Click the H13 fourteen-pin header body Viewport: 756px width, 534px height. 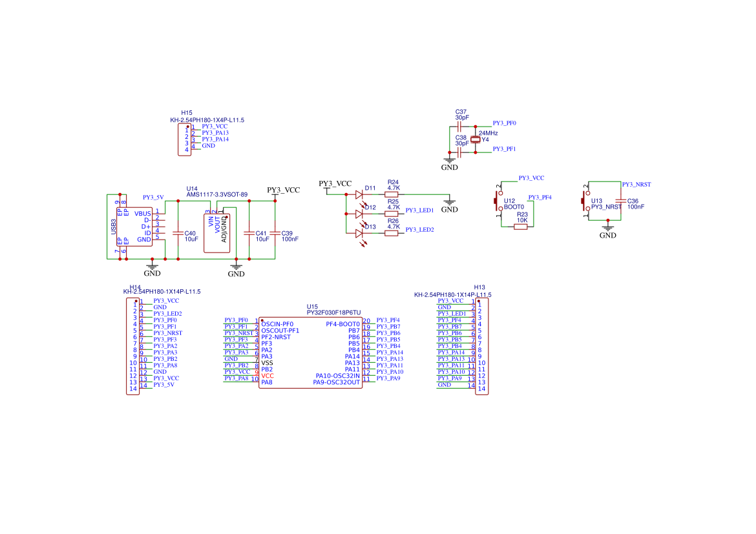(481, 346)
